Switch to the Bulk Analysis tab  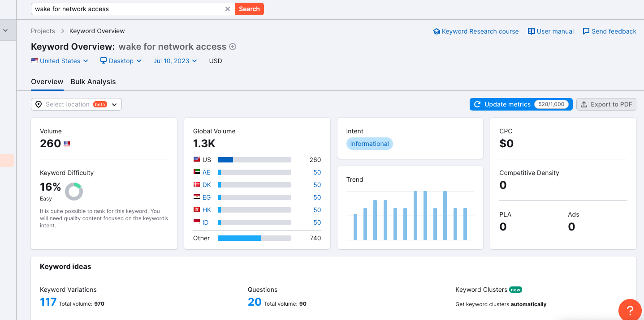pos(93,81)
